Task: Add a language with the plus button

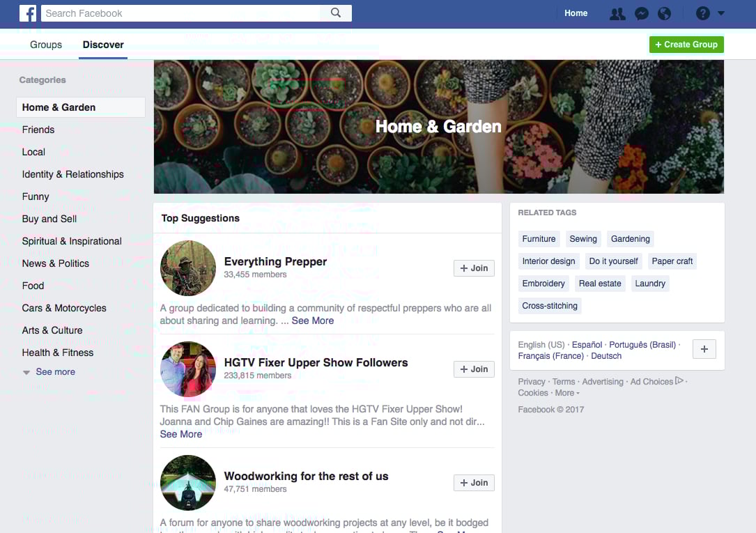Action: point(704,349)
